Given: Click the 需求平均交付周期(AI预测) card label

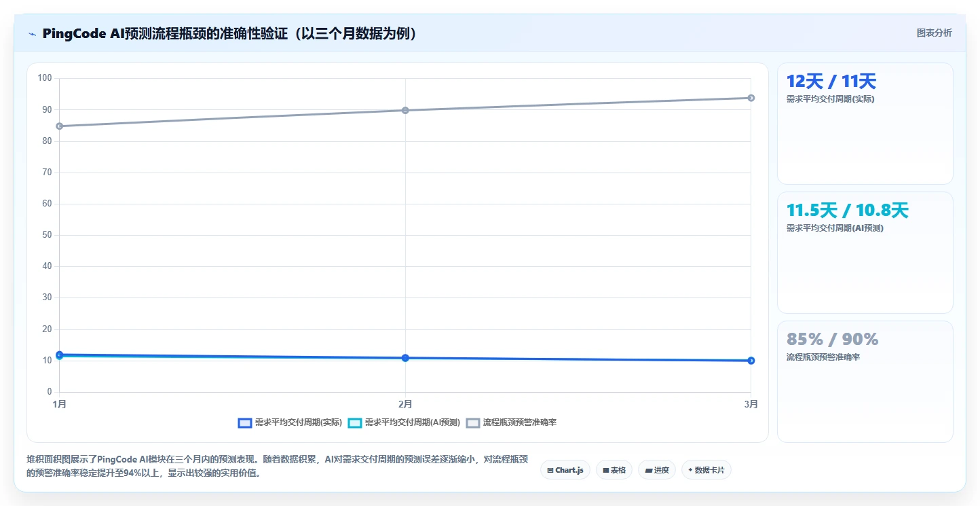Looking at the screenshot, I should tap(835, 228).
